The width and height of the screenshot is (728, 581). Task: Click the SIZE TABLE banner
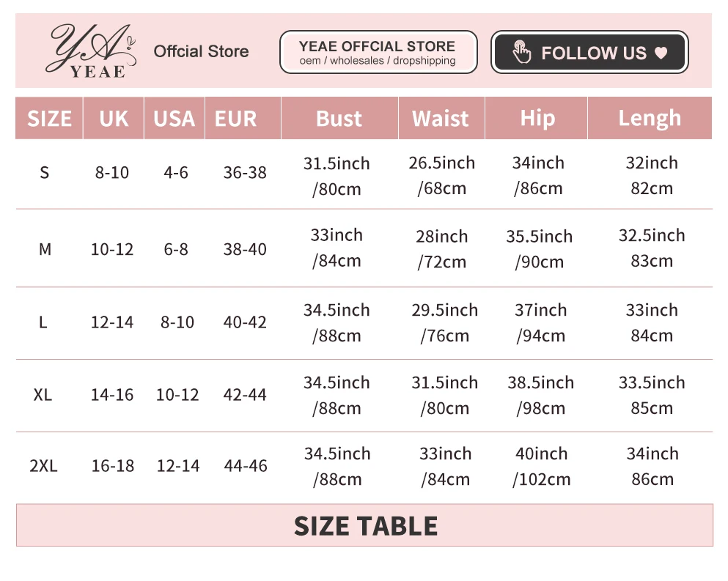pyautogui.click(x=364, y=526)
